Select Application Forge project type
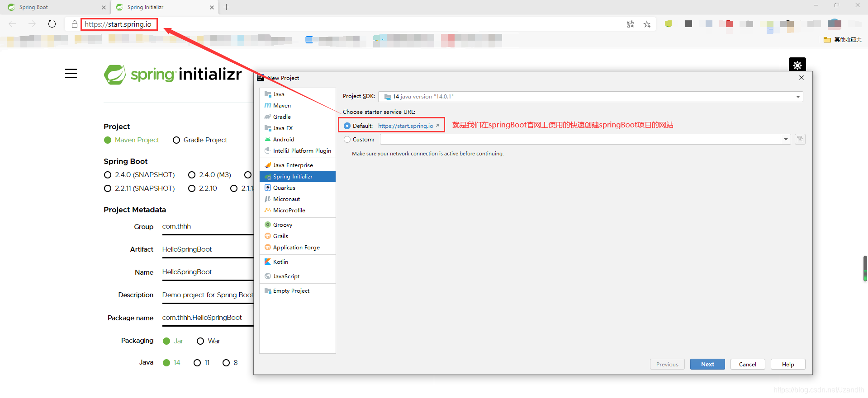The height and width of the screenshot is (398, 868). click(x=298, y=248)
